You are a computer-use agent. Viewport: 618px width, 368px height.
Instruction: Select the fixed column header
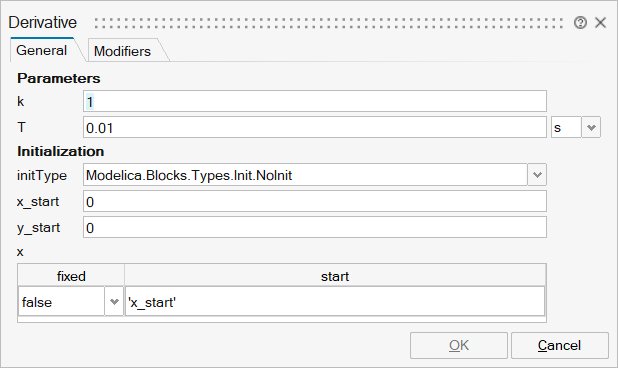click(71, 276)
